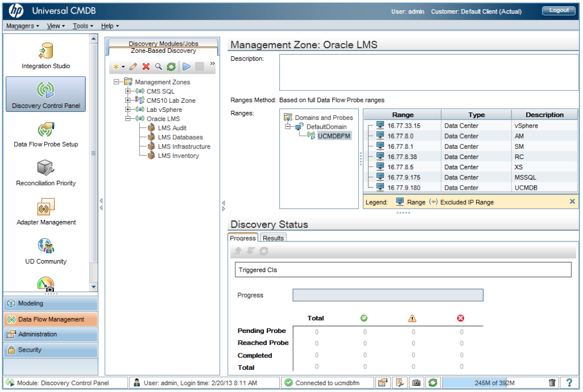Click the Activate play icon

pyautogui.click(x=187, y=67)
